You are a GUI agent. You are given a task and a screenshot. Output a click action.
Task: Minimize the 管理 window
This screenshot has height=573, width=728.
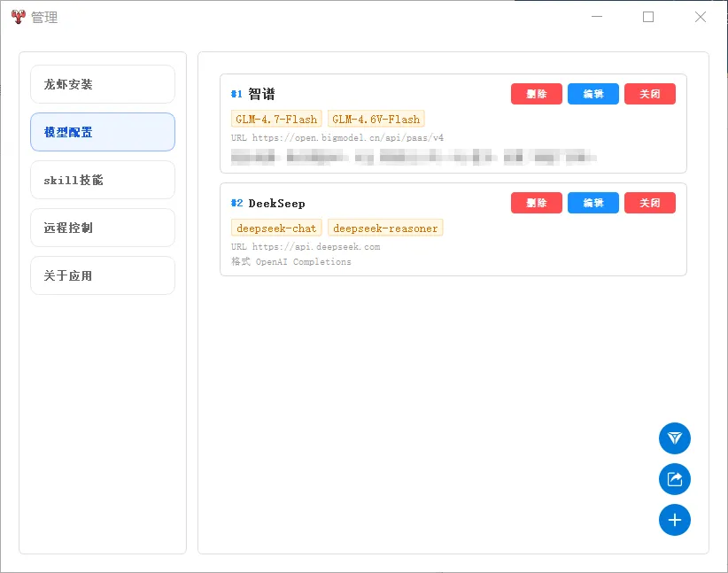click(x=597, y=17)
